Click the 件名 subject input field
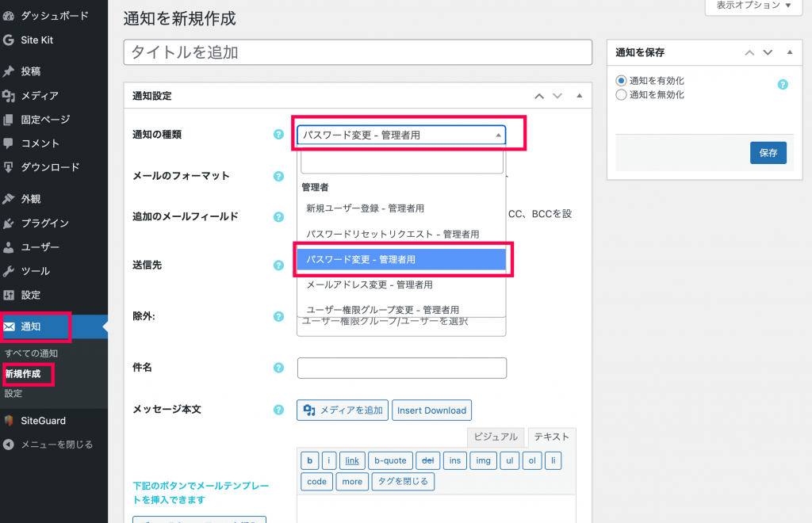 (402, 368)
